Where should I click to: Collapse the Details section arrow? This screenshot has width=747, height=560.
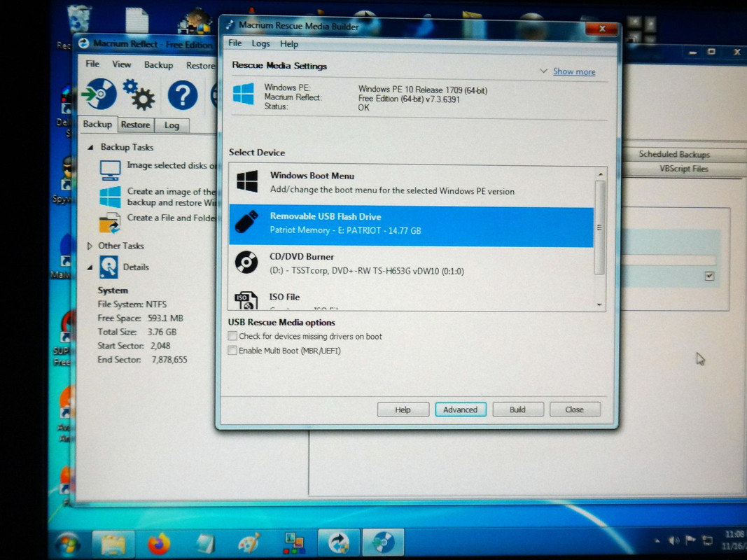coord(90,267)
